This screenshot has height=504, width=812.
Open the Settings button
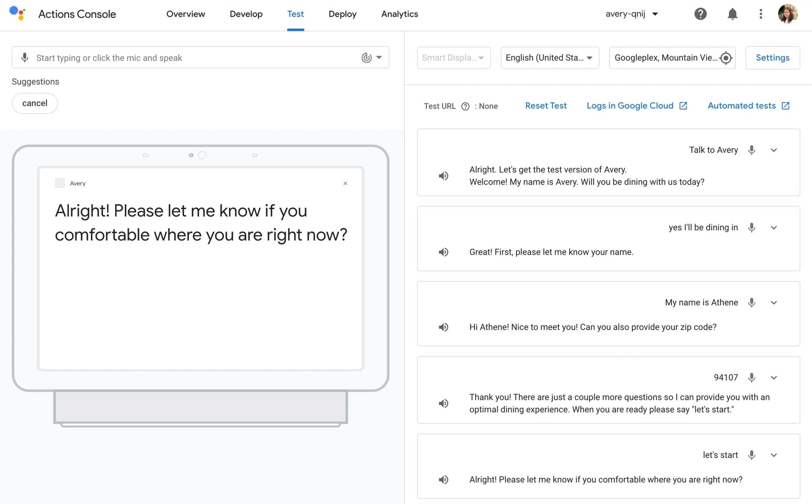click(x=772, y=58)
